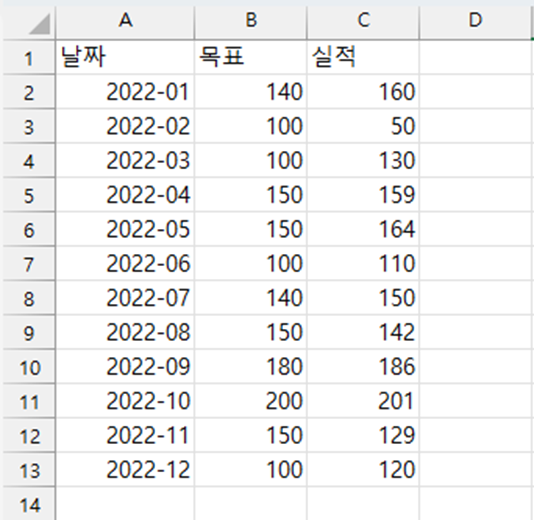
Task: Select row 1 header
Action: pos(29,57)
